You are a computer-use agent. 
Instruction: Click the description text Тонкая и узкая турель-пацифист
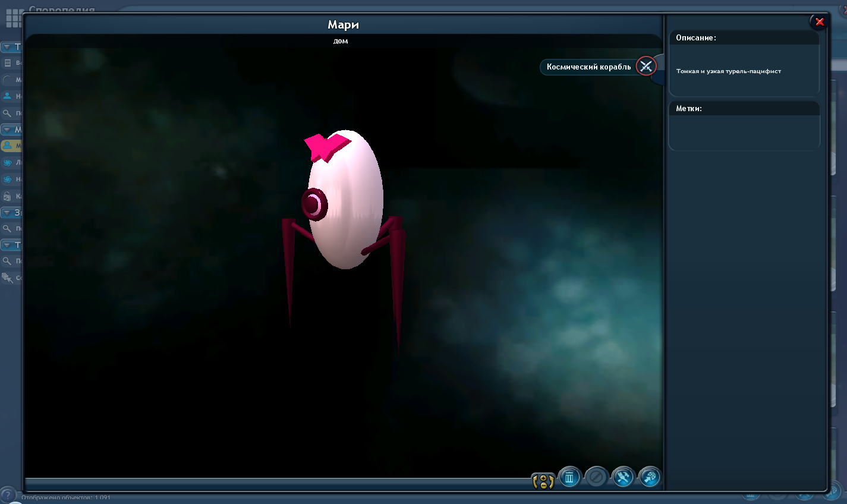(728, 71)
